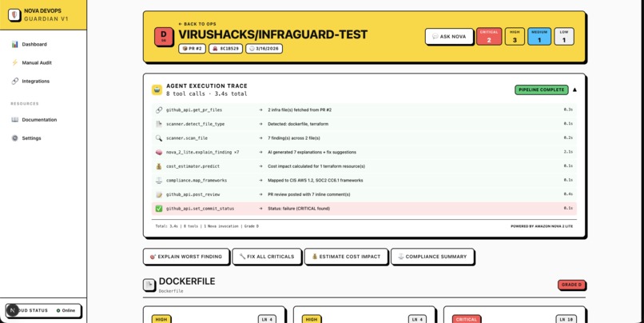Click the Fix All Criticals button

[x=267, y=257]
